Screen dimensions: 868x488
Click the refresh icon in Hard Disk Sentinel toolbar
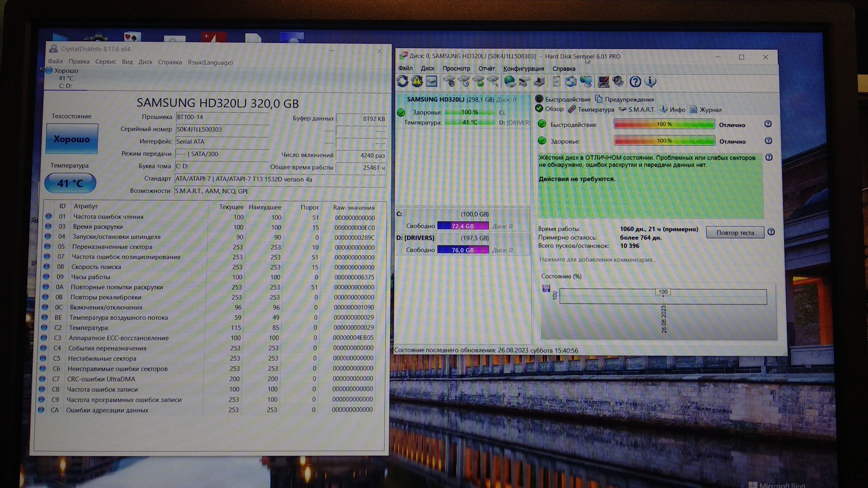click(402, 81)
